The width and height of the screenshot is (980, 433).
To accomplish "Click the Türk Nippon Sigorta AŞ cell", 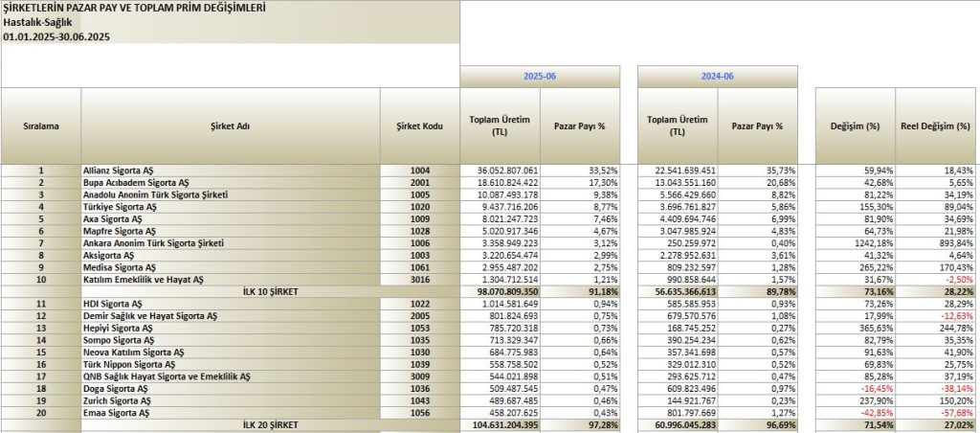I will [231, 365].
